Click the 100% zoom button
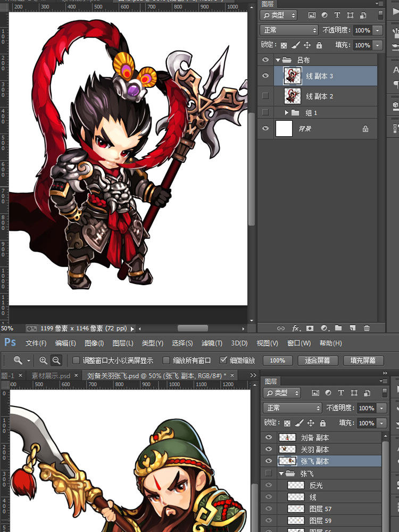This screenshot has height=532, width=399. click(x=277, y=360)
